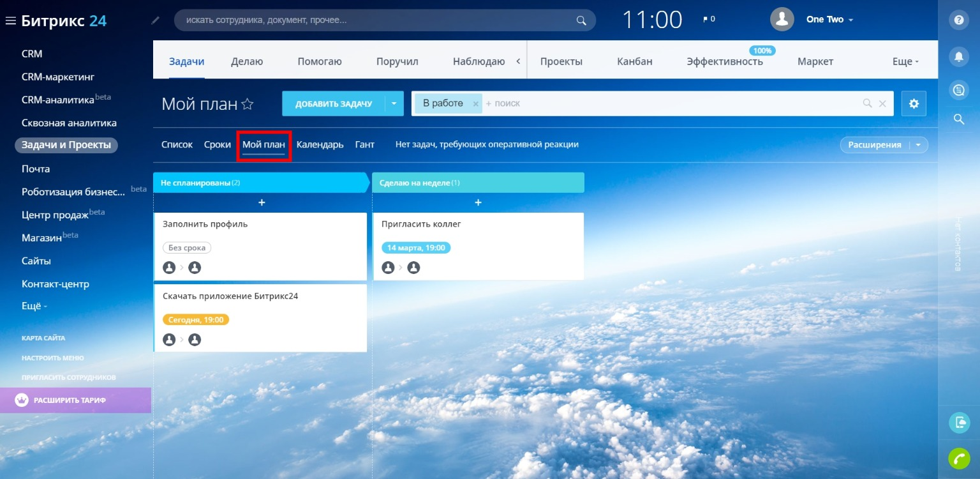Click the tabs scroll-left chevron after Наблюдаю
Image resolution: width=980 pixels, height=479 pixels.
518,61
